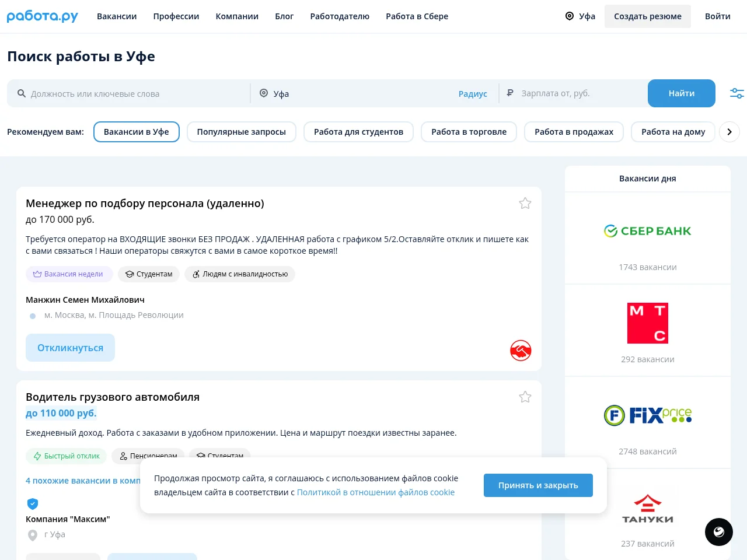Click the Сбербанк logo in Вакансии дня
Image resolution: width=747 pixels, height=560 pixels.
pyautogui.click(x=648, y=231)
